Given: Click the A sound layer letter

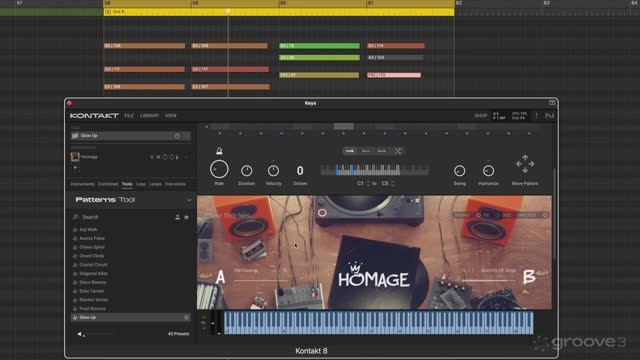Looking at the screenshot, I should [x=220, y=278].
